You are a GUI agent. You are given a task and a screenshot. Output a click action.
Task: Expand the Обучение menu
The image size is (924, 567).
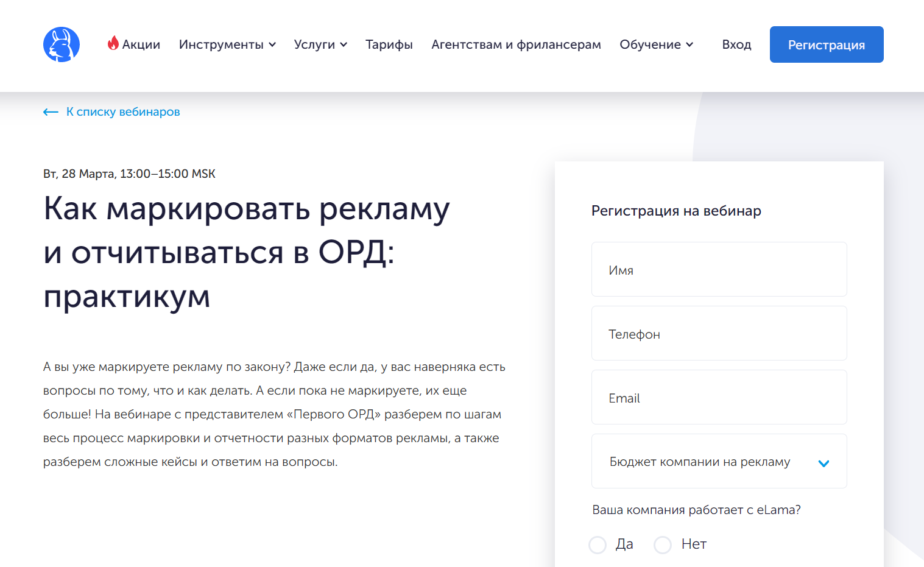click(656, 44)
